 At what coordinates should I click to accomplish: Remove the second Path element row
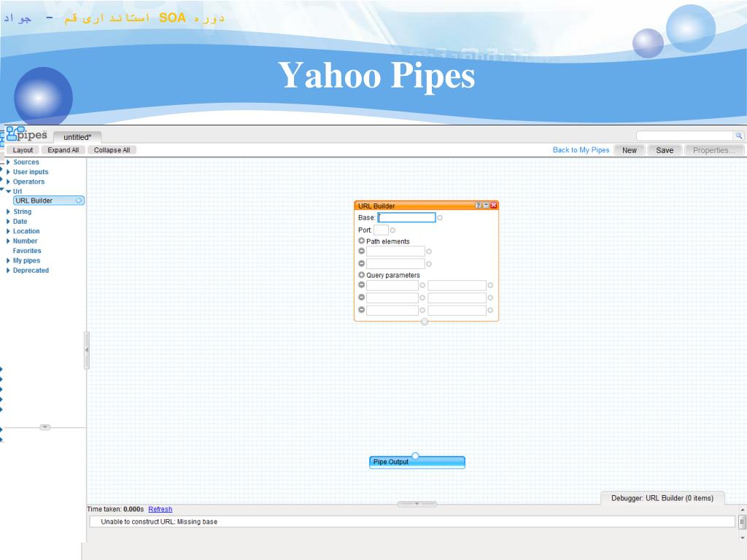click(x=362, y=263)
